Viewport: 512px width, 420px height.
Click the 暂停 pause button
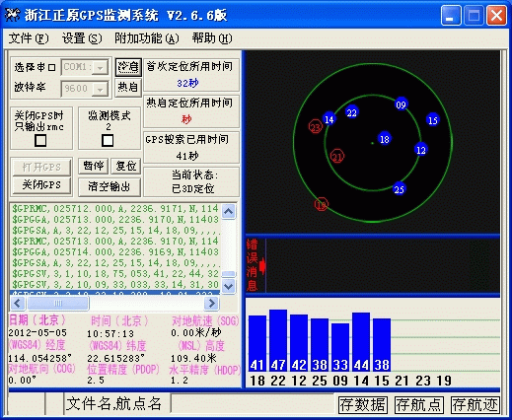94,166
